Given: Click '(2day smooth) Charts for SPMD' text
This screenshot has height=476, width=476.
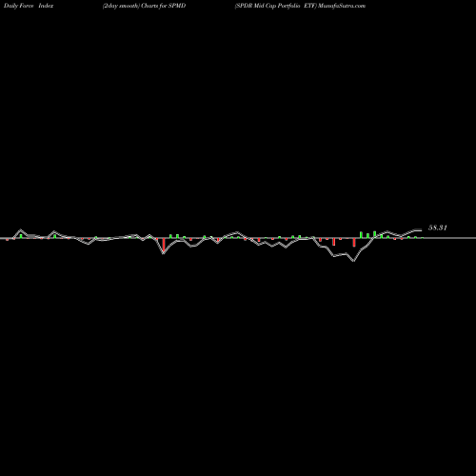Looking at the screenshot, I should coord(144,6).
